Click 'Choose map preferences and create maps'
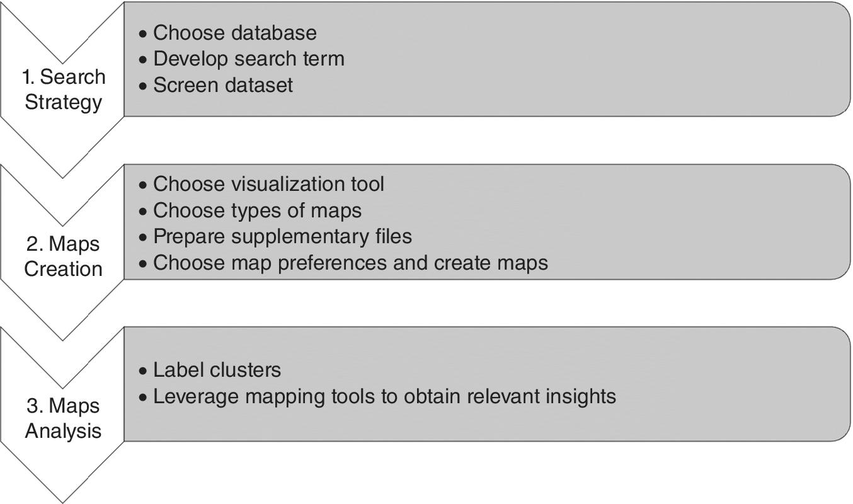The image size is (853, 504). [350, 263]
